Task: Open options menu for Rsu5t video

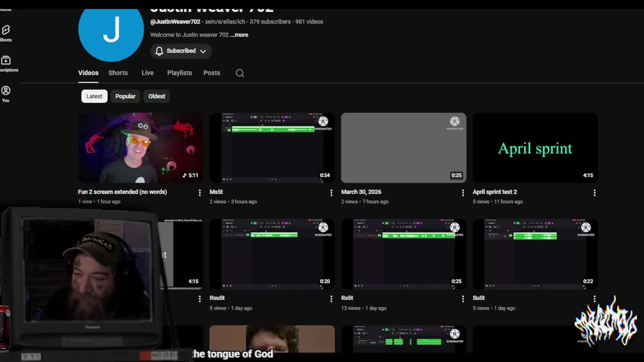Action: (331, 299)
